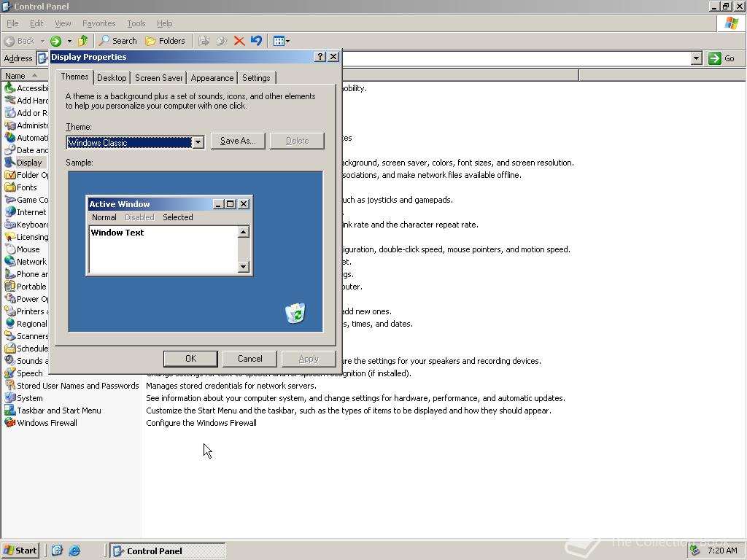Open the Administrative Tools icon
Image resolution: width=747 pixels, height=560 pixels.
9,125
